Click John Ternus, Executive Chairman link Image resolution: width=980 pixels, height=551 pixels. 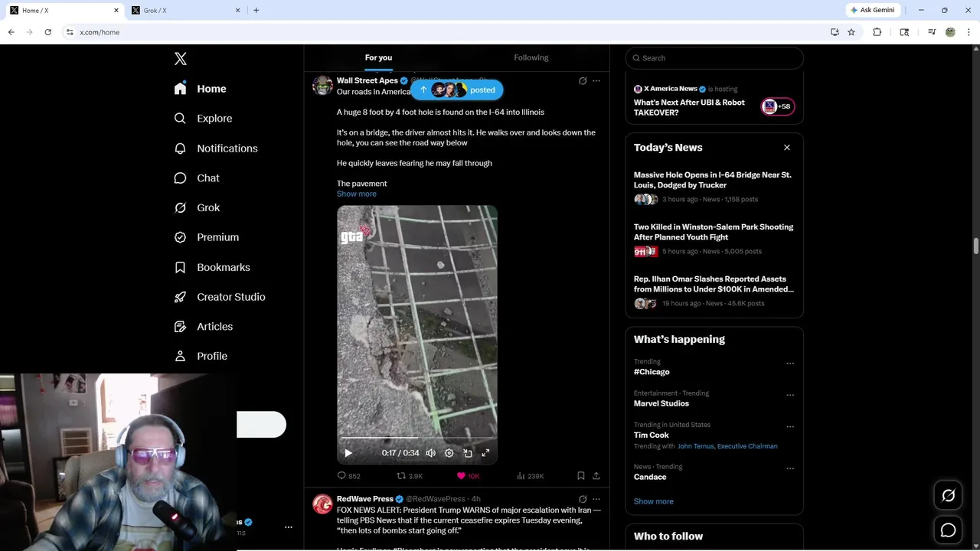tap(727, 446)
